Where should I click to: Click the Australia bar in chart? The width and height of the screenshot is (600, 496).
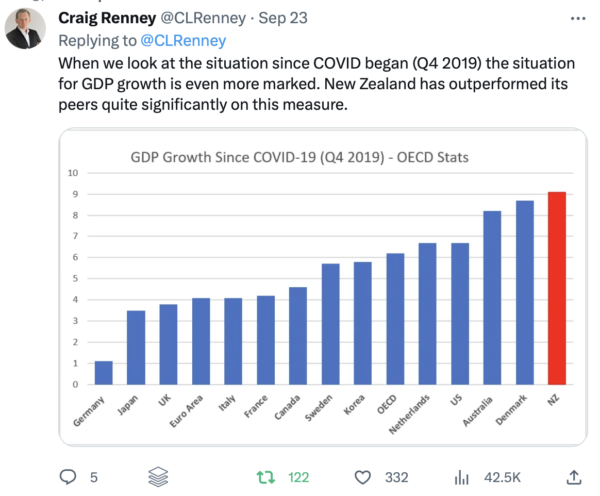[492, 297]
